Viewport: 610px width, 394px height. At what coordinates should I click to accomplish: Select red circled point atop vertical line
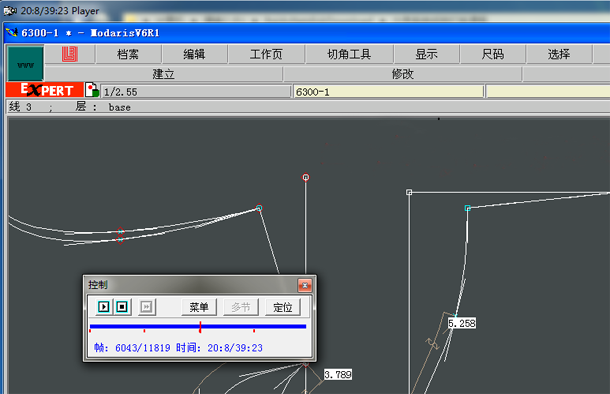[x=306, y=177]
